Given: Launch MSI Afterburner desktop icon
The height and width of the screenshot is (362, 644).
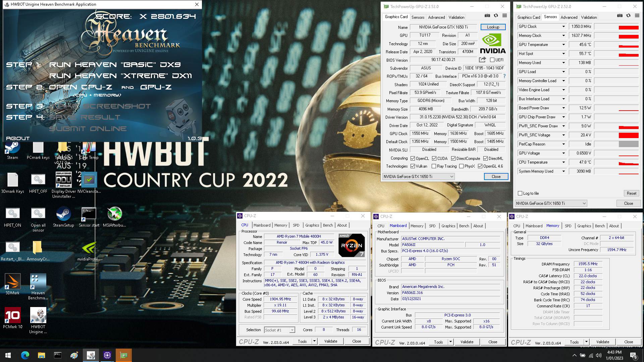Looking at the screenshot, I should click(x=114, y=217).
